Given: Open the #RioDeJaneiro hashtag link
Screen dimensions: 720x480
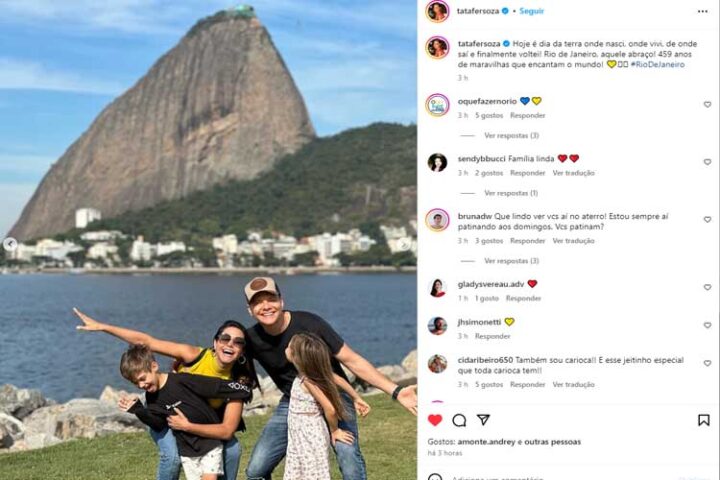Looking at the screenshot, I should point(657,65).
